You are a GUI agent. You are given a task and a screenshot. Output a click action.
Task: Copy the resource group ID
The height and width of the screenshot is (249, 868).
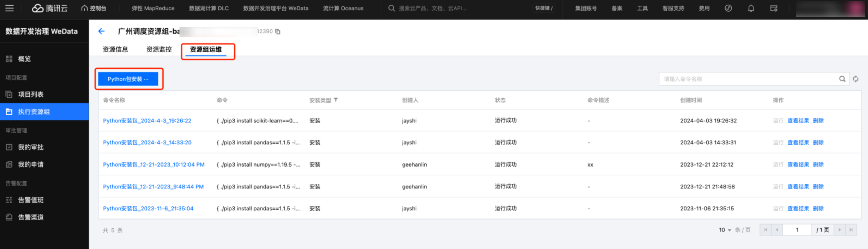(x=278, y=32)
